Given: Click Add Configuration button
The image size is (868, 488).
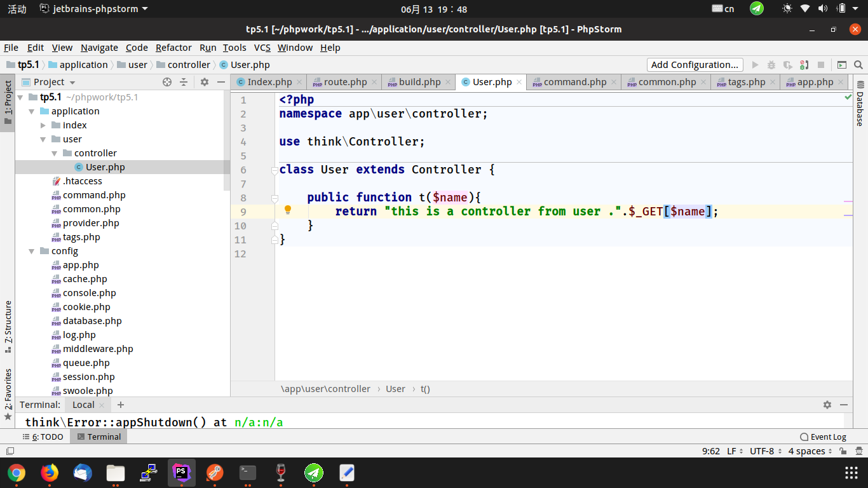Looking at the screenshot, I should (x=695, y=65).
